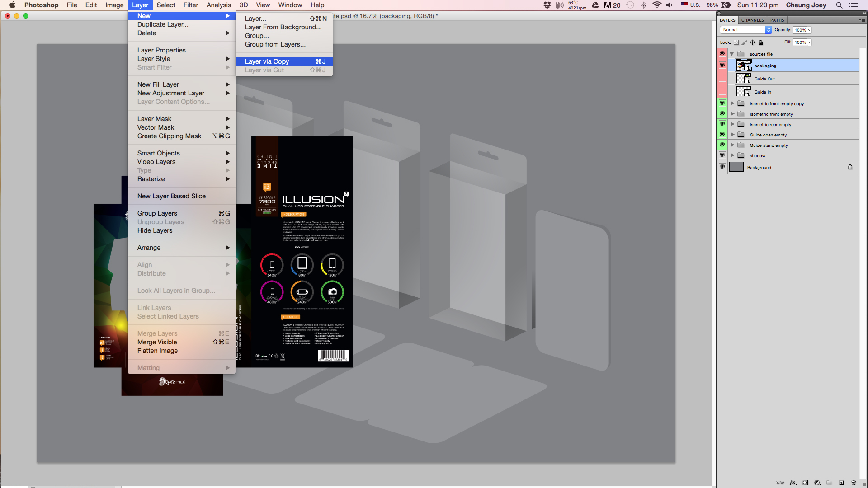Expand the Isometric rear empty group
This screenshot has width=868, height=488.
tap(732, 124)
